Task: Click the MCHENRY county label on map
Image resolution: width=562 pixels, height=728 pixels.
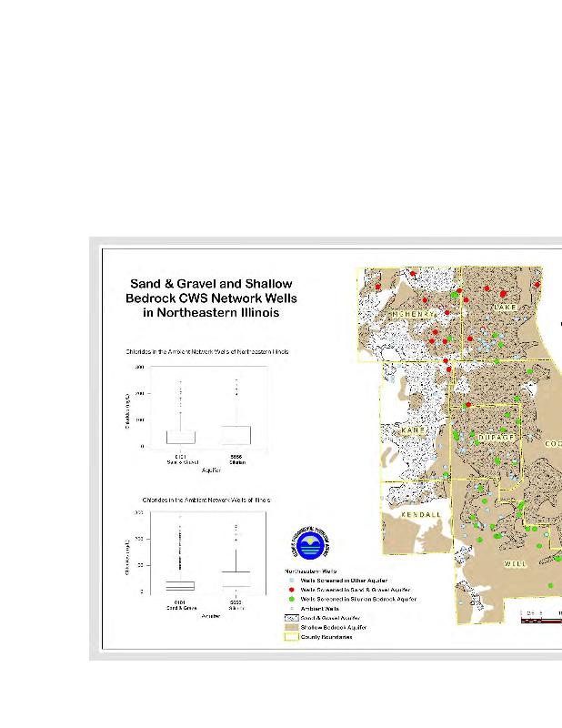Action: [413, 315]
